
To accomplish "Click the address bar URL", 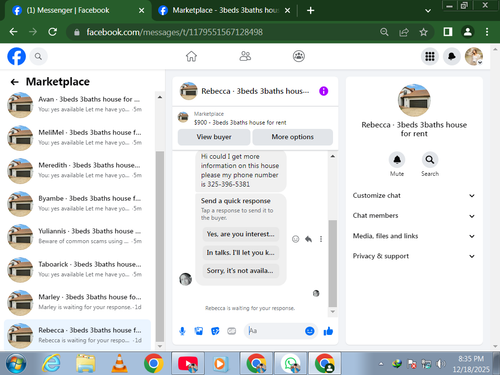I will coord(175,32).
